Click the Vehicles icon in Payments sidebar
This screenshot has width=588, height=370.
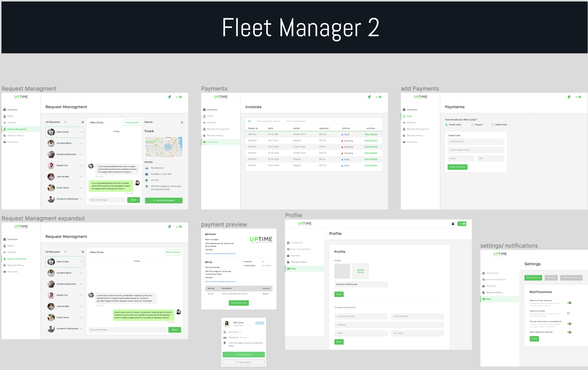coord(204,123)
